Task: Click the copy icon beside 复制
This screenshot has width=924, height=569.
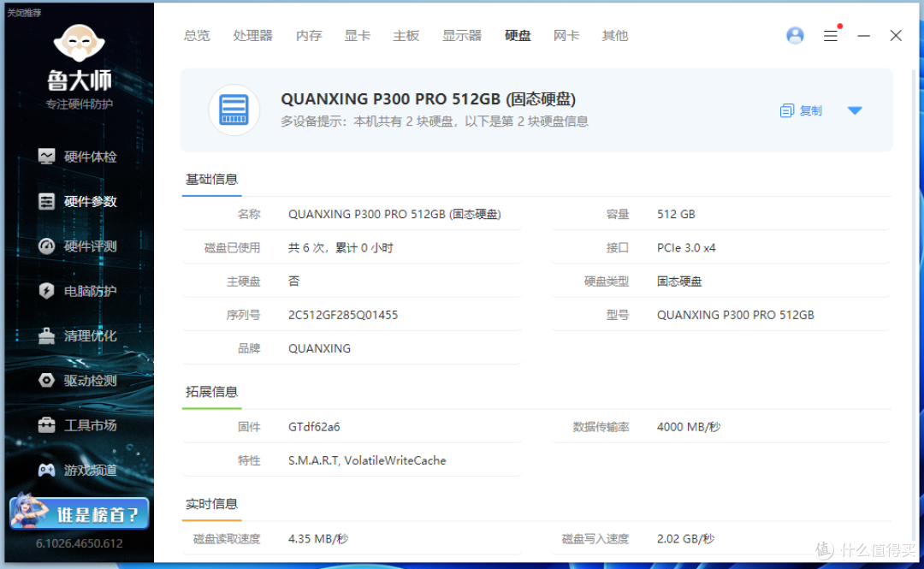Action: (787, 111)
